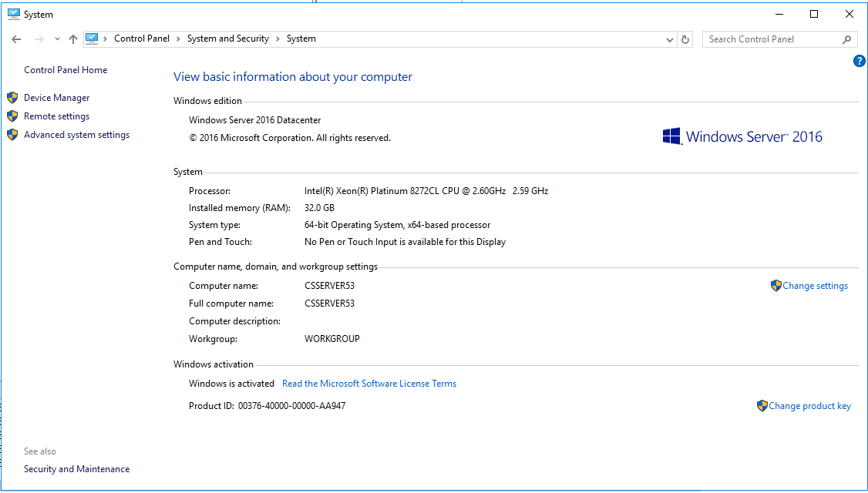Navigate to System and Security breadcrumb
This screenshot has height=493, width=868.
[x=227, y=39]
